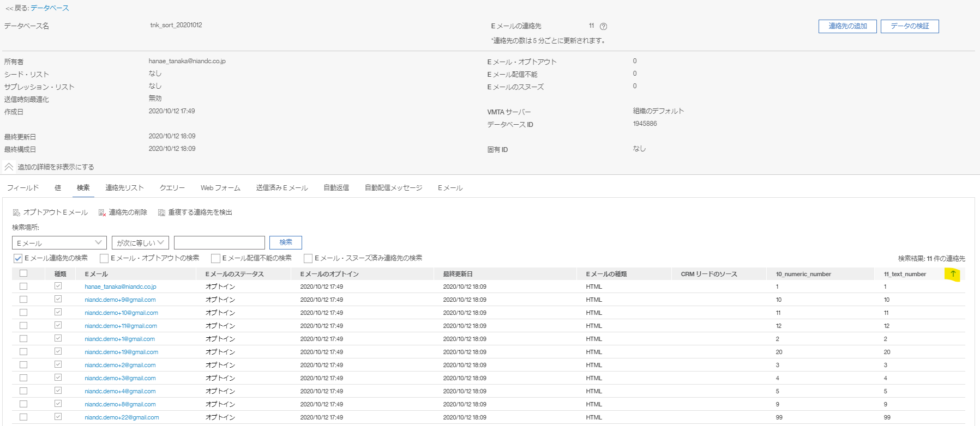The width and height of the screenshot is (980, 426).
Task: Click the yellow highlighted sort arrow icon
Action: coord(953,274)
